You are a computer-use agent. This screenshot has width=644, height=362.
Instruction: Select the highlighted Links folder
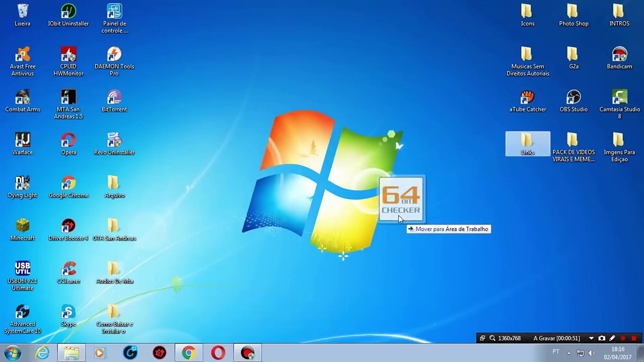(528, 144)
